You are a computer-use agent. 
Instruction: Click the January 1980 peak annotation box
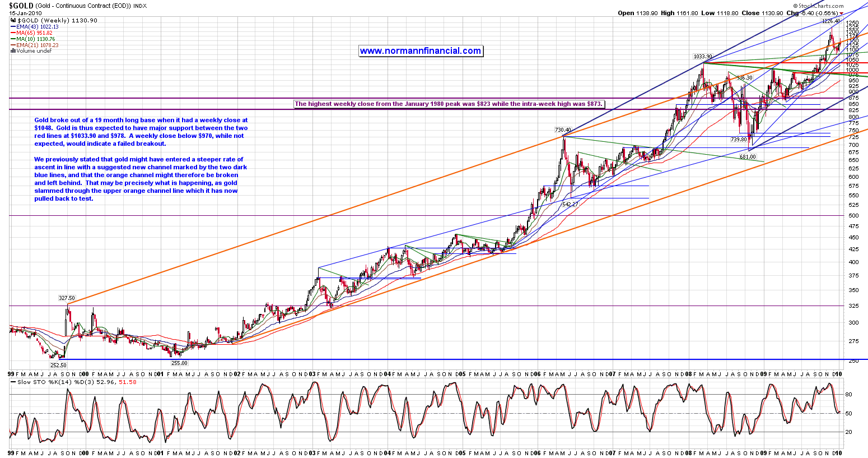click(x=449, y=104)
